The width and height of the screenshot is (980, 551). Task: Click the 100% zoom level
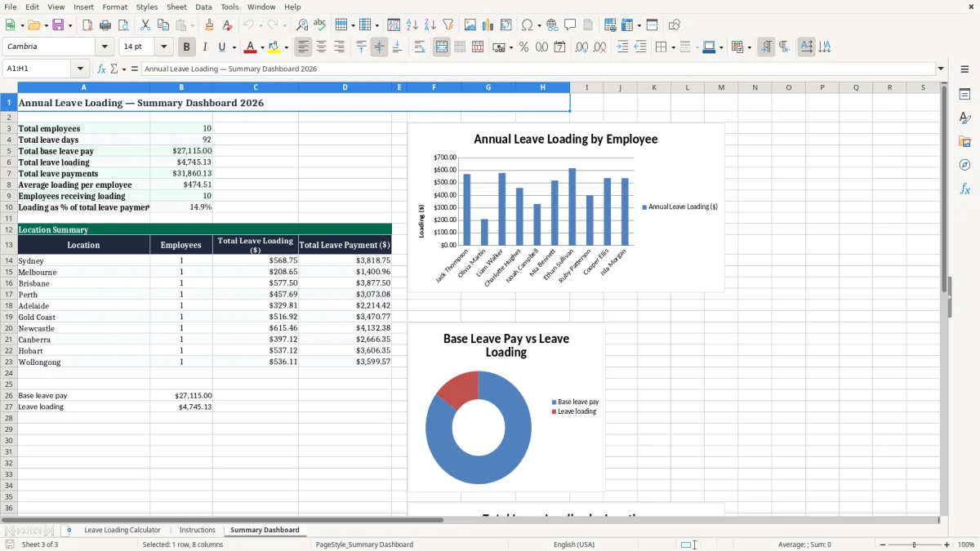tap(966, 544)
